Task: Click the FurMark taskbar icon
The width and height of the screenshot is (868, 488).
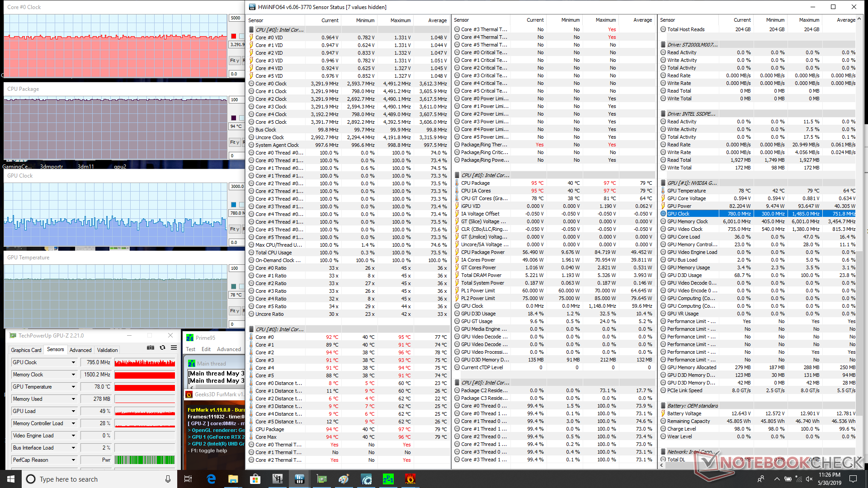Action: click(410, 479)
